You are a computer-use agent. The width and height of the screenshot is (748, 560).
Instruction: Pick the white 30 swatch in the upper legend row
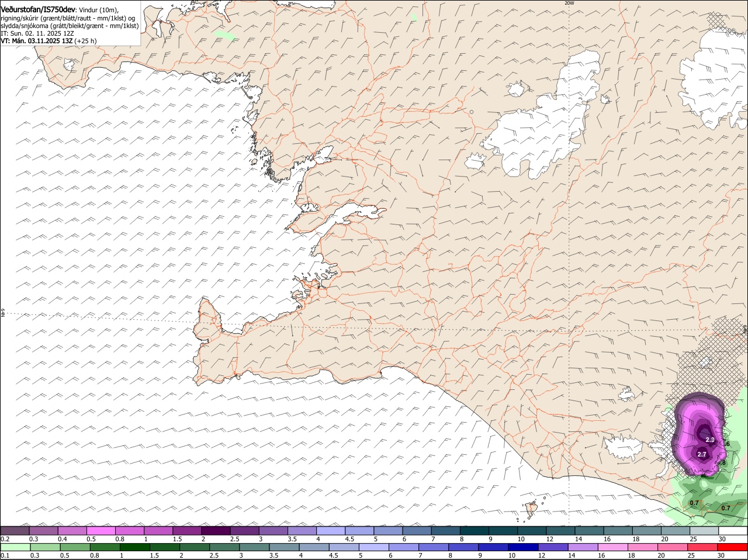click(733, 531)
